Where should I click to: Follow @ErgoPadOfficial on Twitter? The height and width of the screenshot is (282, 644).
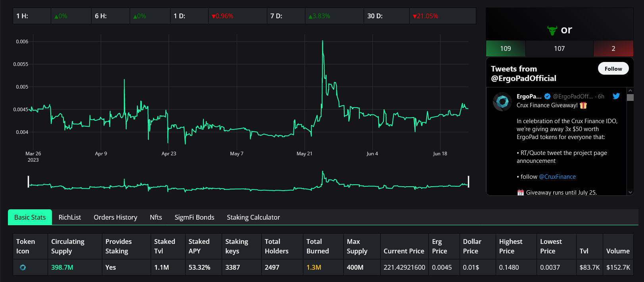[613, 69]
